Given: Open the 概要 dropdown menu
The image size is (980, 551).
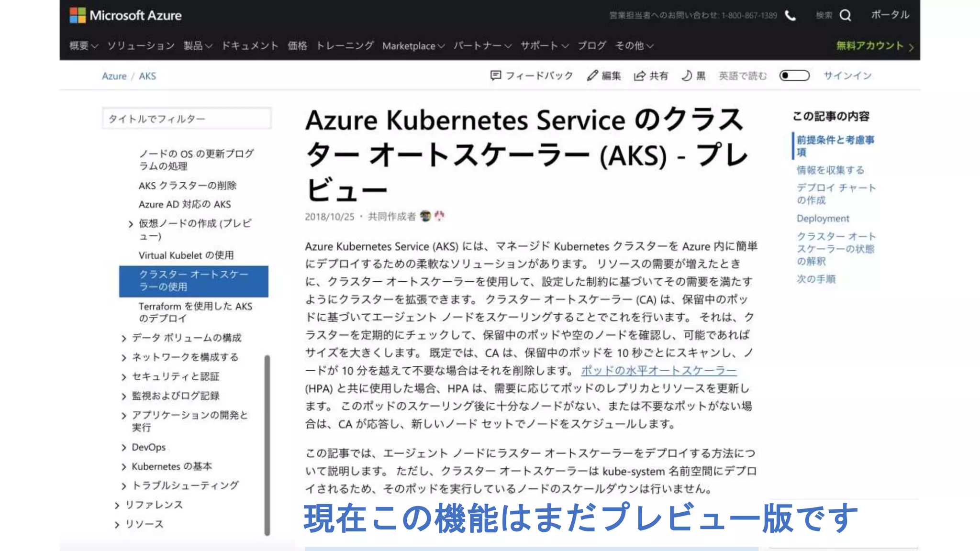Looking at the screenshot, I should [x=84, y=45].
